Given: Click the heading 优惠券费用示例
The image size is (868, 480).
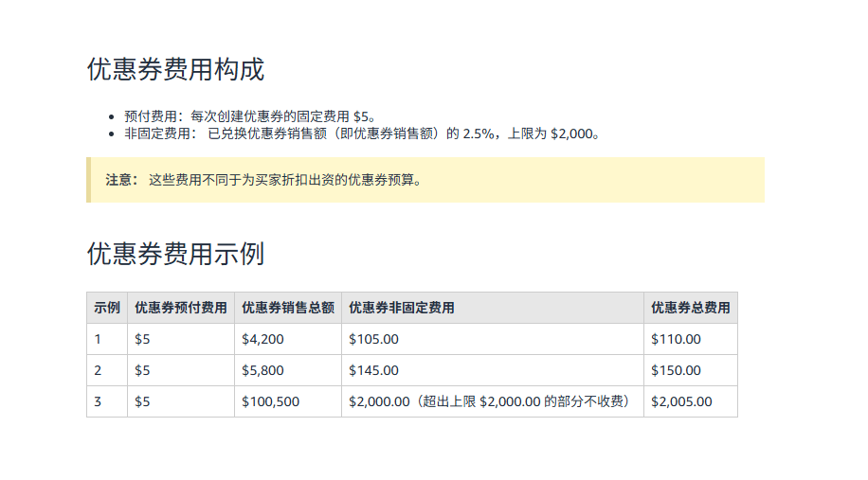Looking at the screenshot, I should [x=175, y=254].
